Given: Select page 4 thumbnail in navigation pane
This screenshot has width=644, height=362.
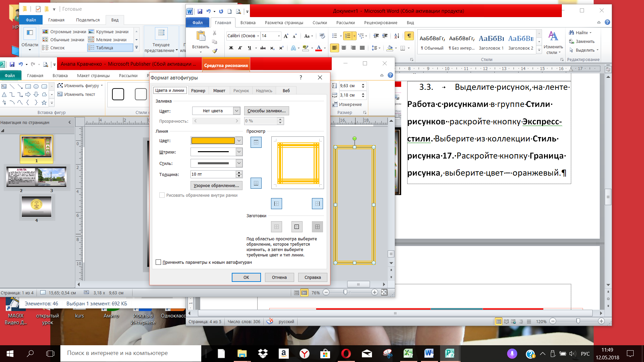Looking at the screenshot, I should (x=37, y=206).
